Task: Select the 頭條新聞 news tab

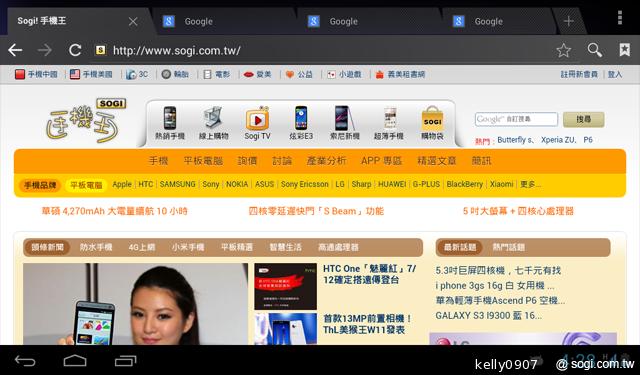Action: coord(47,247)
